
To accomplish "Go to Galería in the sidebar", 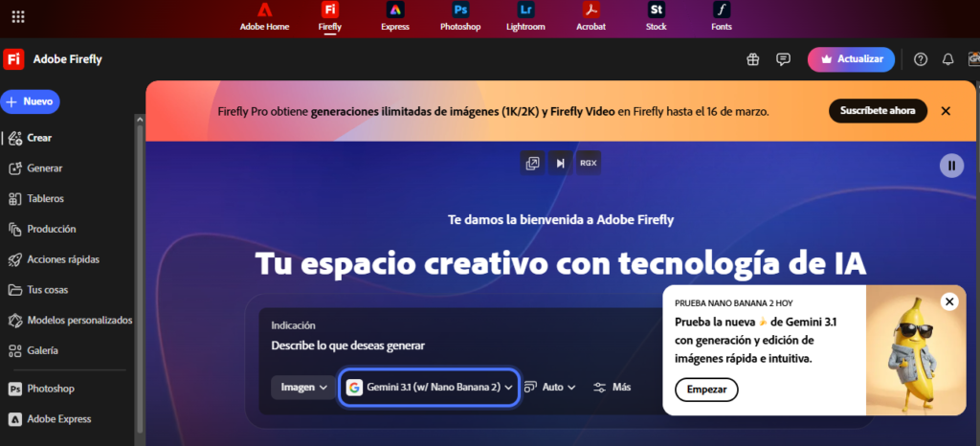I will 42,350.
